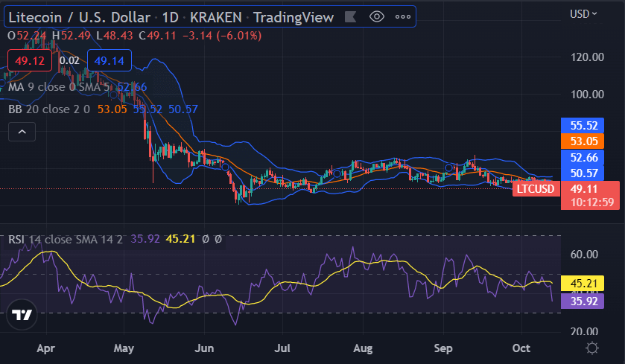Click the −3.14 (−6.01%) change value

point(222,36)
